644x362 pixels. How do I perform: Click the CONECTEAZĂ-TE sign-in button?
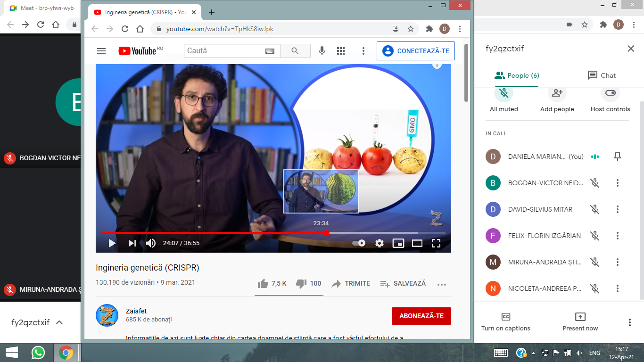(416, 51)
